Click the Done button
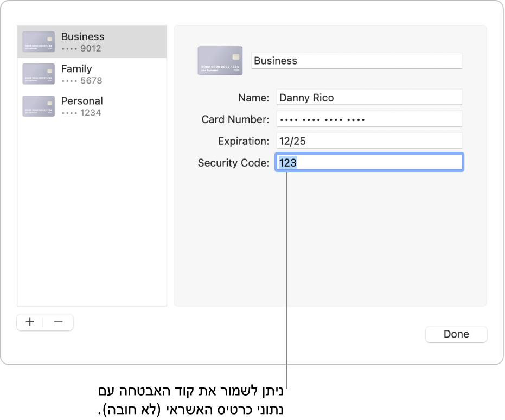This screenshot has height=420, width=505. [456, 334]
